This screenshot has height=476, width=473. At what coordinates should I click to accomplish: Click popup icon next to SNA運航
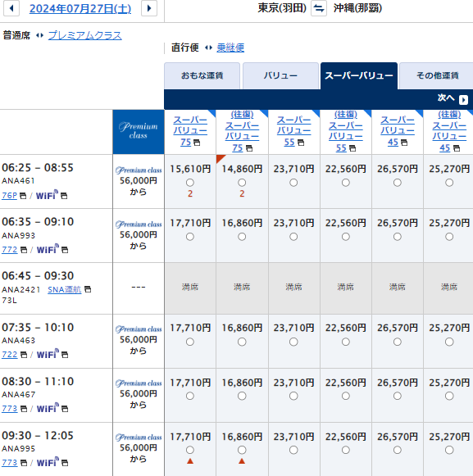click(88, 289)
